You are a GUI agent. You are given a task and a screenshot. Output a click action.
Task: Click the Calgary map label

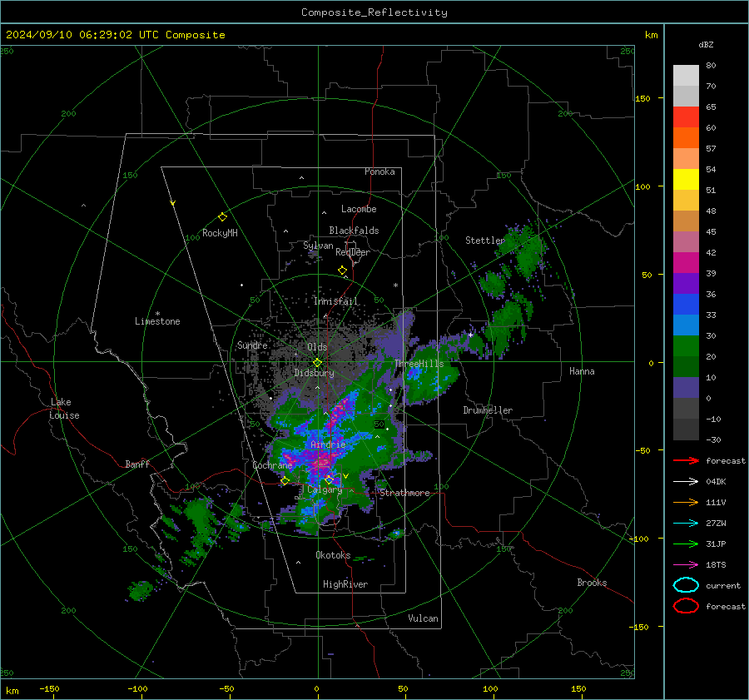[325, 489]
